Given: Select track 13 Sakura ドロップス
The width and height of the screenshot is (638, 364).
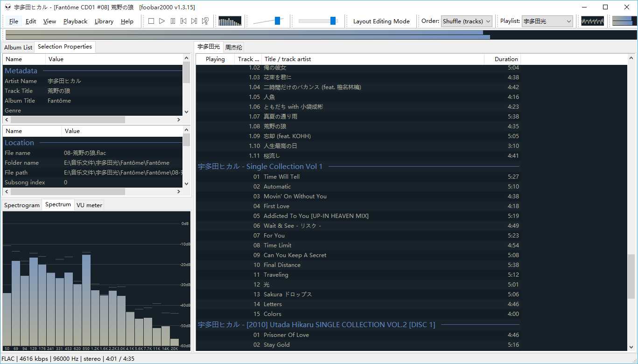Looking at the screenshot, I should (358, 294).
